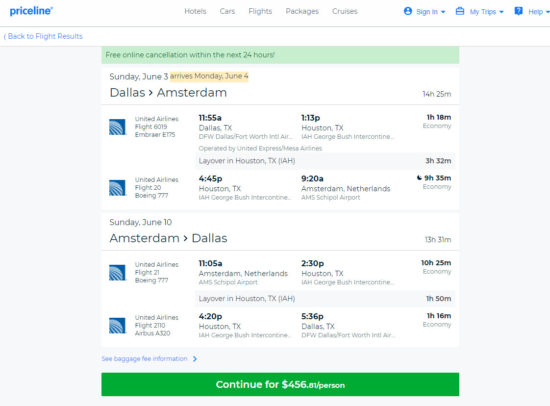Expand the My Trips dropdown arrow
This screenshot has height=406, width=550.
pyautogui.click(x=501, y=12)
